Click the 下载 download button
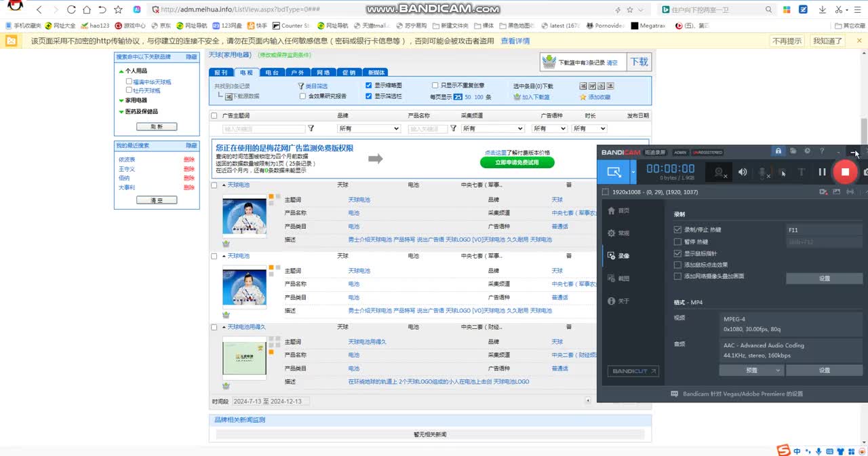 639,62
